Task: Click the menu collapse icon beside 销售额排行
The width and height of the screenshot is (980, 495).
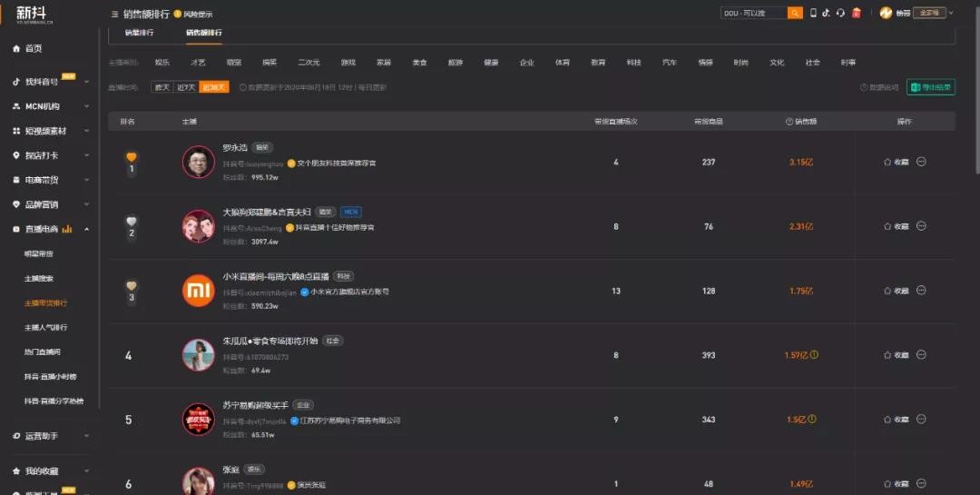Action: [x=115, y=14]
